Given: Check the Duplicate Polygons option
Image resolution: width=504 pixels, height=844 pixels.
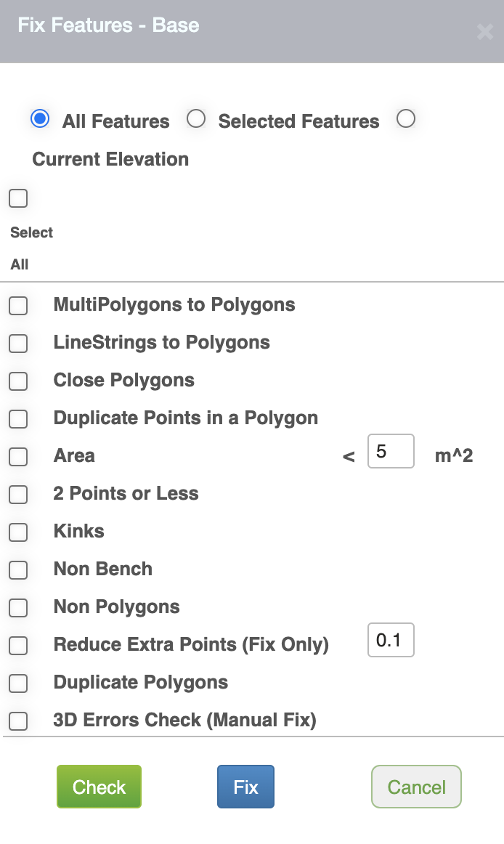Looking at the screenshot, I should pos(18,683).
